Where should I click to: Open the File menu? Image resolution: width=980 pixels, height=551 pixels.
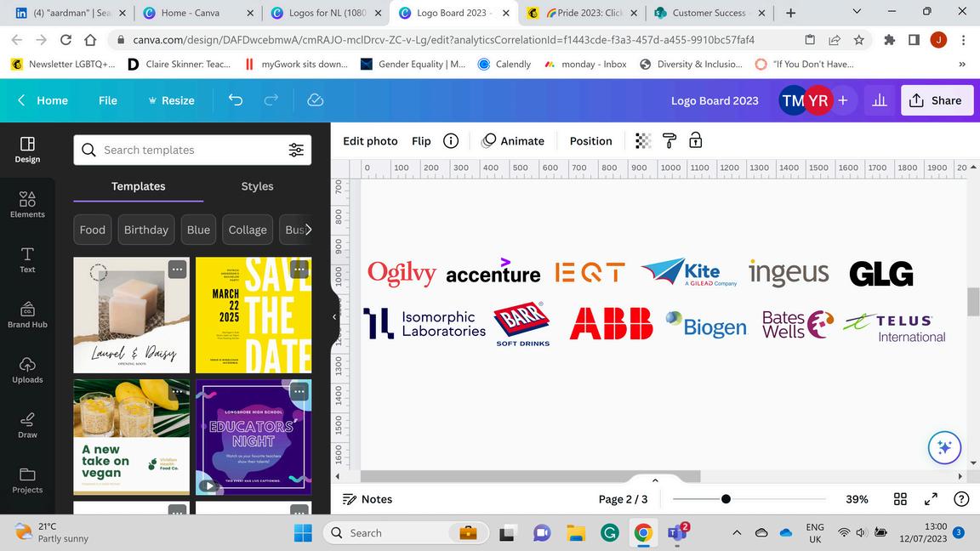click(x=107, y=100)
